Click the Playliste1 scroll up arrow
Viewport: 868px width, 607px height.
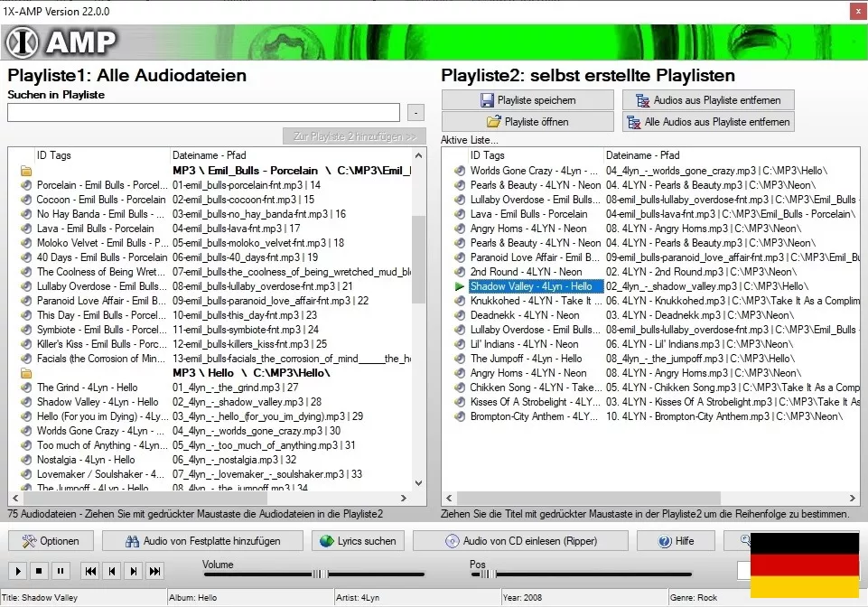point(419,155)
